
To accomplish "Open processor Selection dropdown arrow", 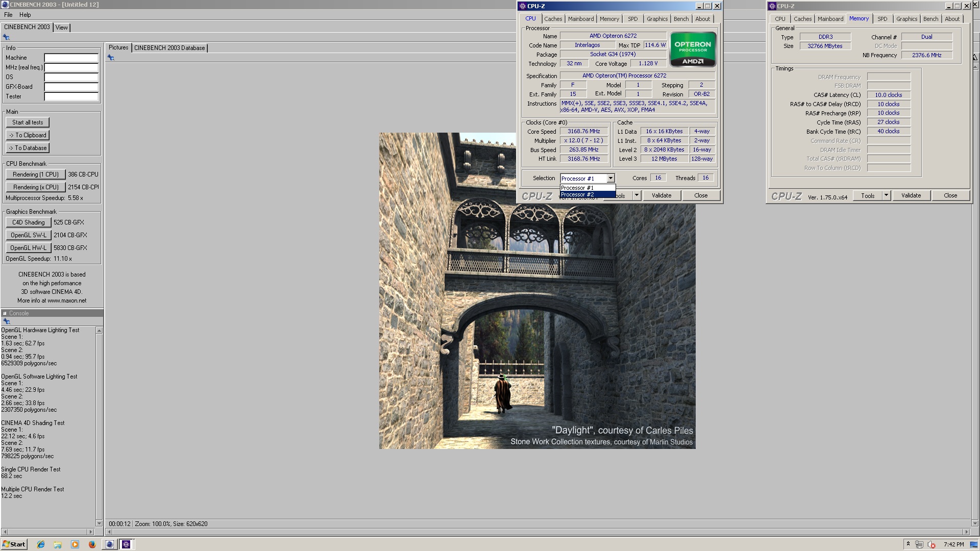I will (610, 178).
